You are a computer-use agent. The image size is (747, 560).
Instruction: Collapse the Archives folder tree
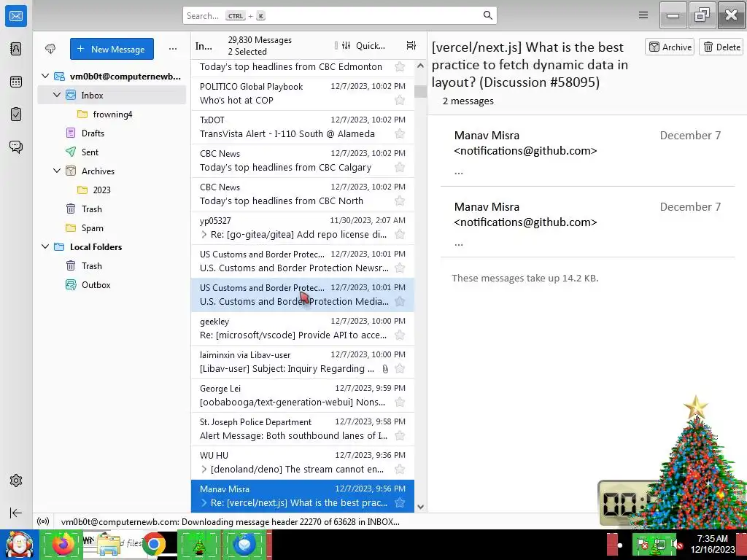pos(57,171)
